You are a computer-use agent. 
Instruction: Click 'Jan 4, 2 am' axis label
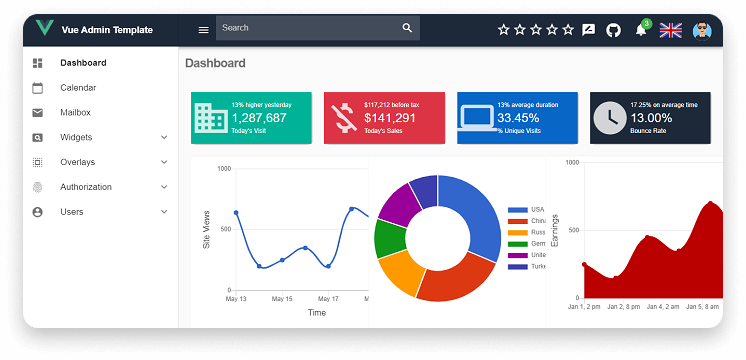click(x=663, y=307)
